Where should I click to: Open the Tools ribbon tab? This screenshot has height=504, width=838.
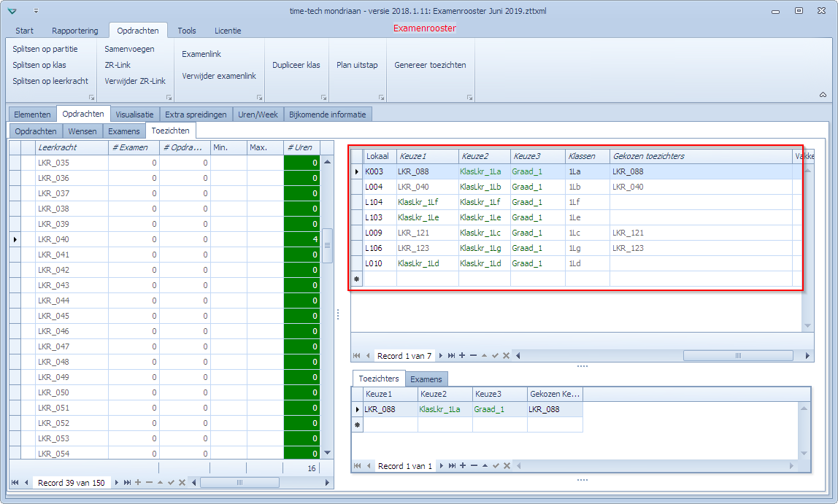tap(187, 31)
